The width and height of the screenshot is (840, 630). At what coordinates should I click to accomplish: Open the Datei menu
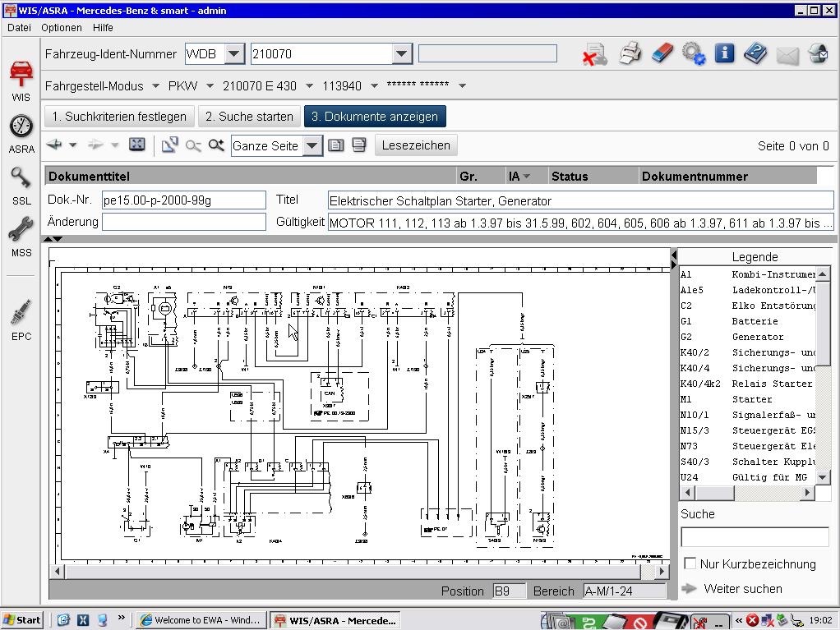pos(19,28)
